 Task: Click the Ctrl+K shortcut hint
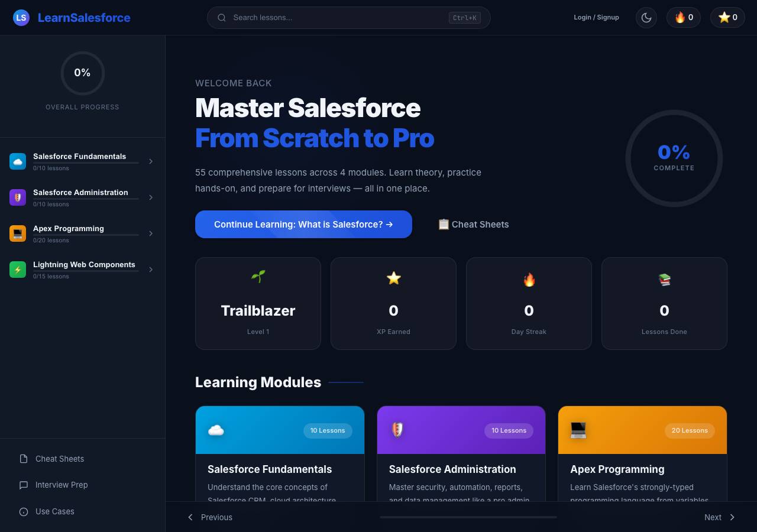tap(465, 18)
